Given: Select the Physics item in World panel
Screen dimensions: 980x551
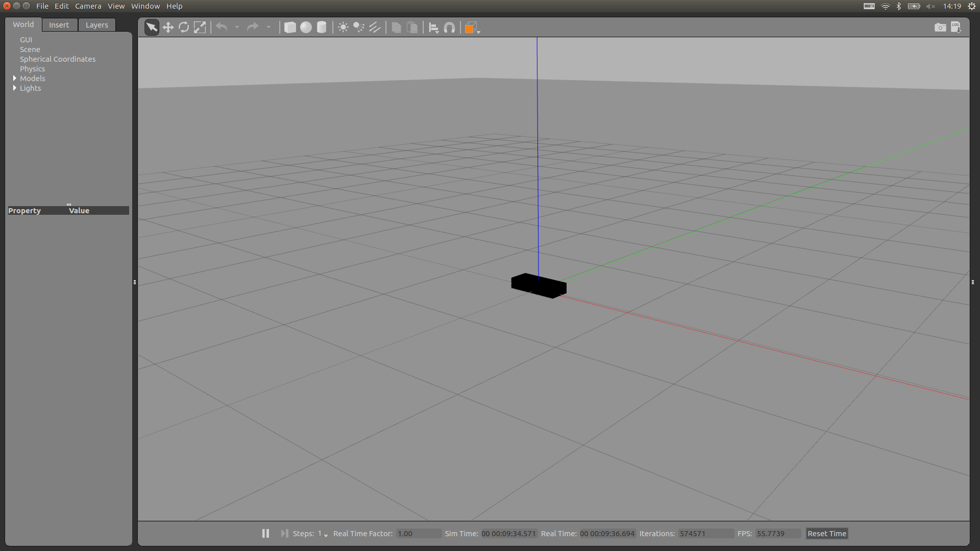Looking at the screenshot, I should click(x=32, y=68).
